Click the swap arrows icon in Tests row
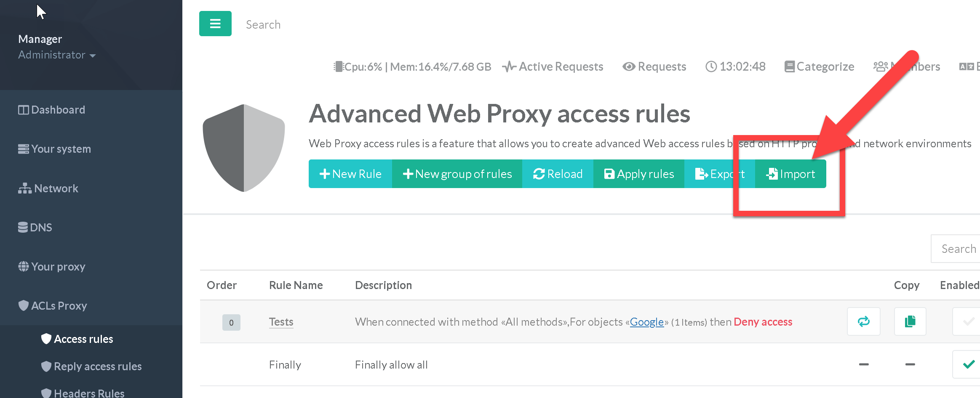This screenshot has height=398, width=980. click(863, 321)
